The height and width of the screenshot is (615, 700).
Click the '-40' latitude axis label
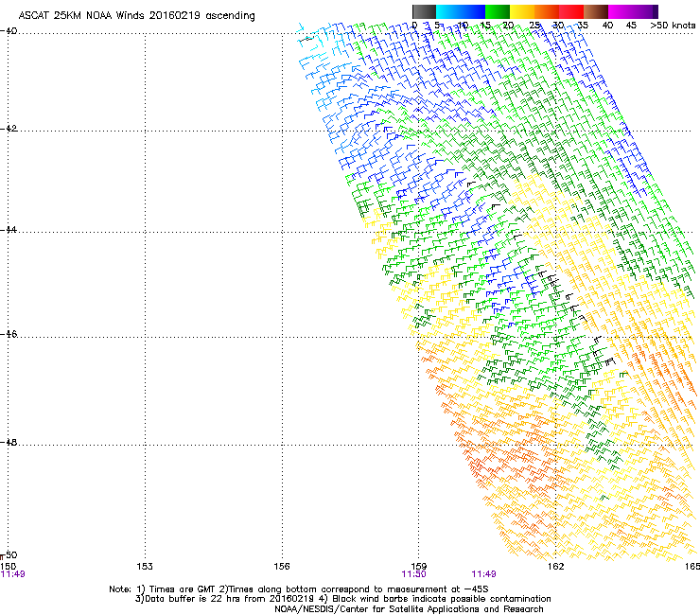click(x=9, y=31)
